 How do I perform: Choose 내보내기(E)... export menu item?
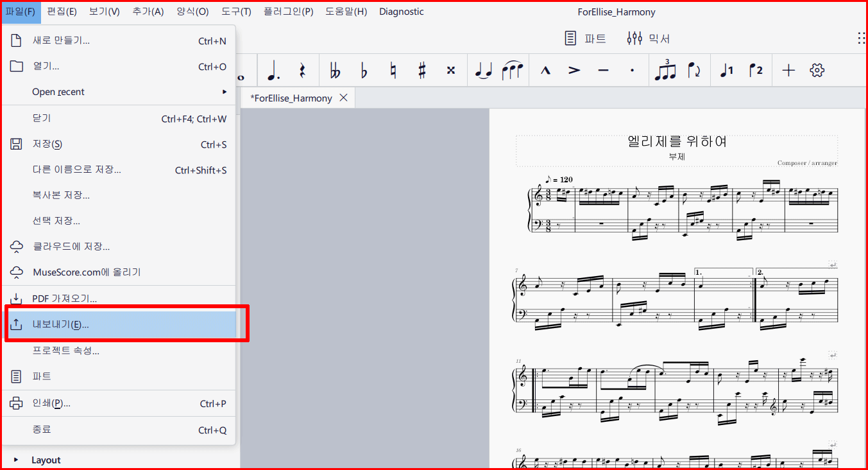[119, 324]
